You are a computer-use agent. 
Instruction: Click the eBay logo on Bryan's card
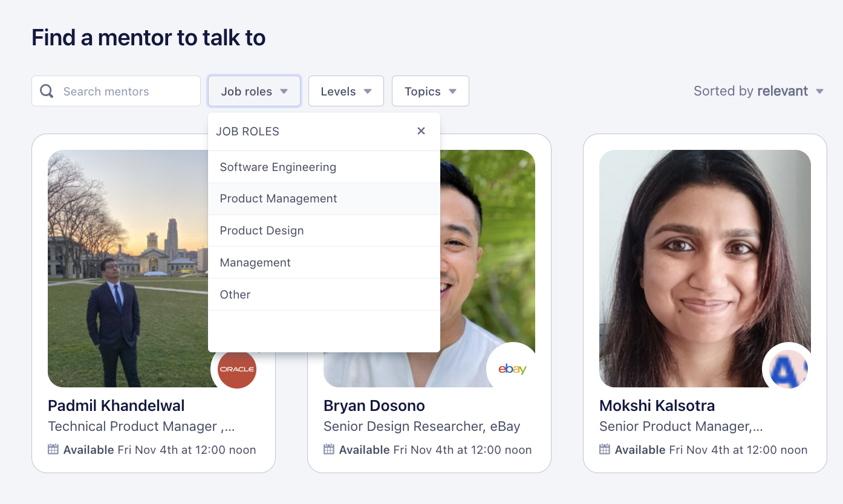(x=511, y=368)
